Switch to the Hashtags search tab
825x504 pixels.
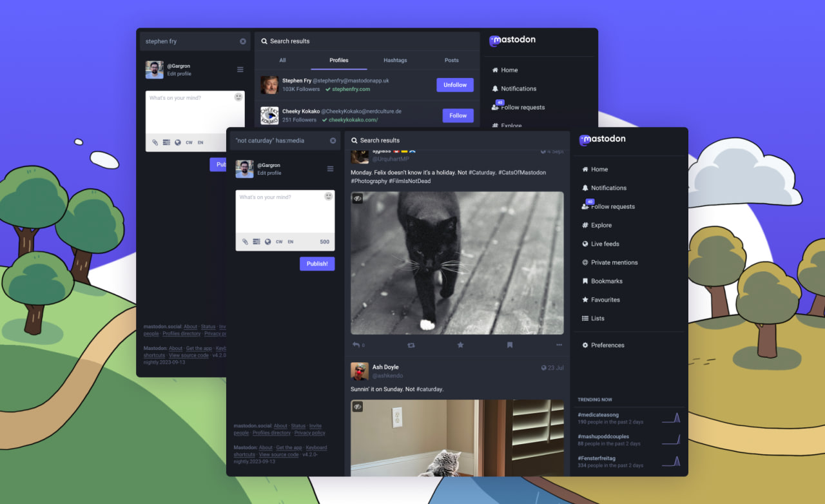tap(395, 60)
